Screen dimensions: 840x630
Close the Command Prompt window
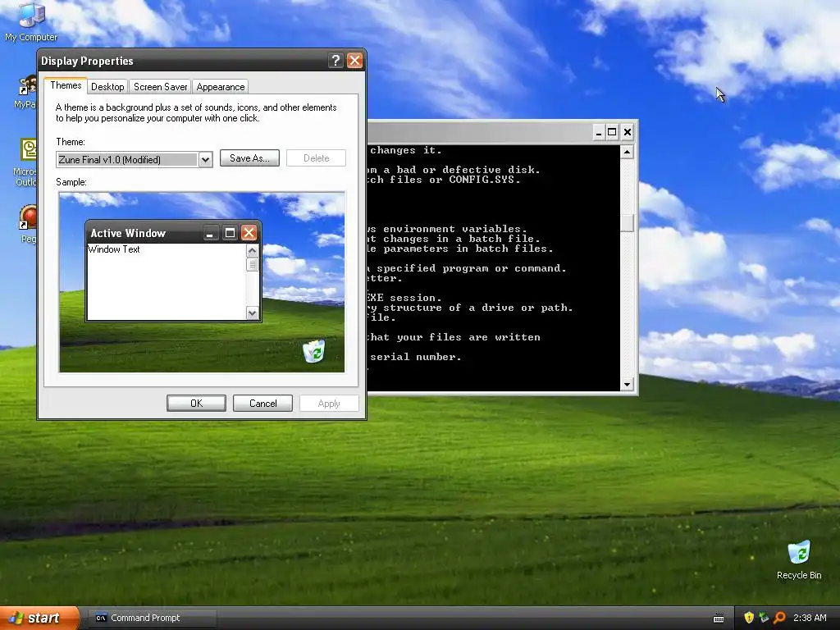[628, 132]
